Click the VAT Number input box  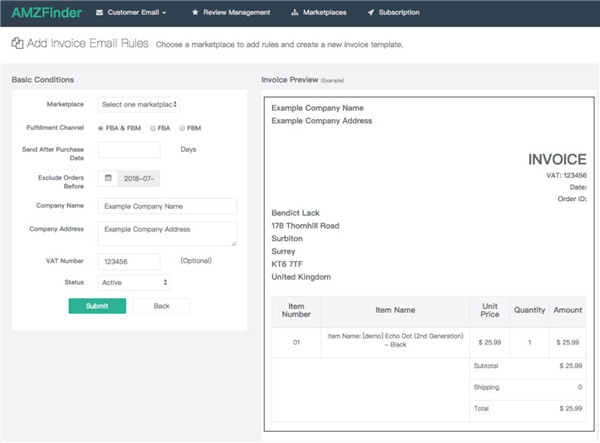128,261
